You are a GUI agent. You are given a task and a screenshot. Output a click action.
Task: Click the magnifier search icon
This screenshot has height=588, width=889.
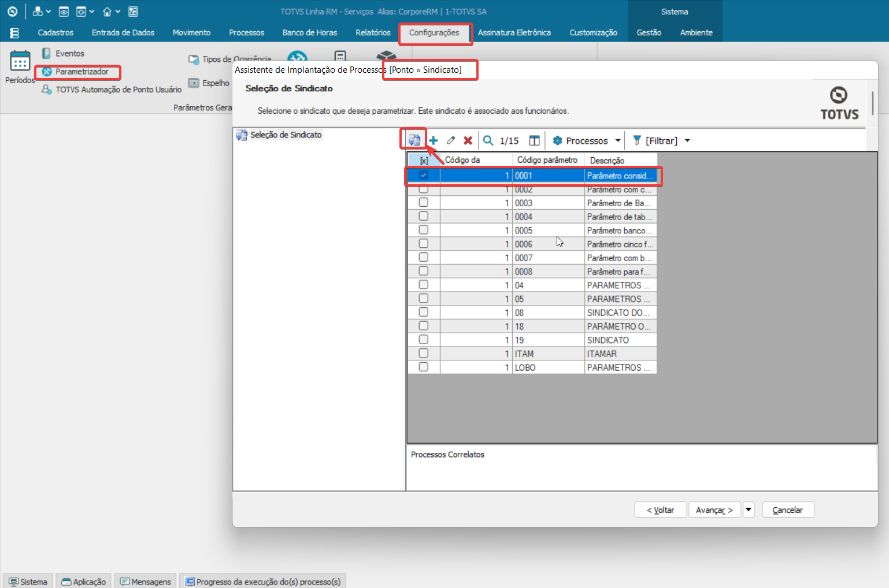click(x=488, y=140)
